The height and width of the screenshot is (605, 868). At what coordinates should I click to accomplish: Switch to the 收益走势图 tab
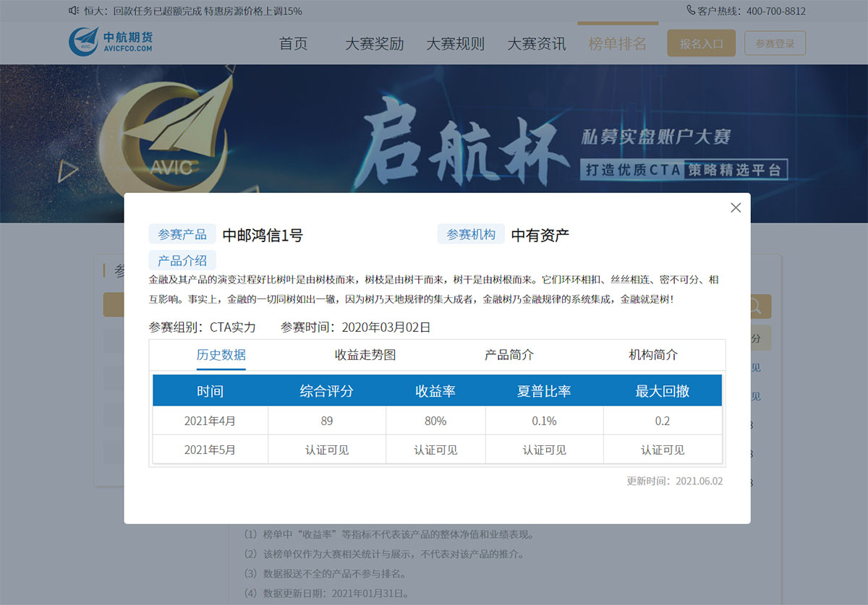(x=365, y=355)
